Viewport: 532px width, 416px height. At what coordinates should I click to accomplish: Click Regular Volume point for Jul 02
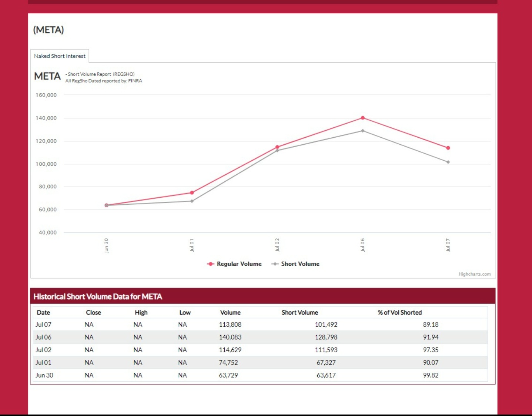click(277, 147)
